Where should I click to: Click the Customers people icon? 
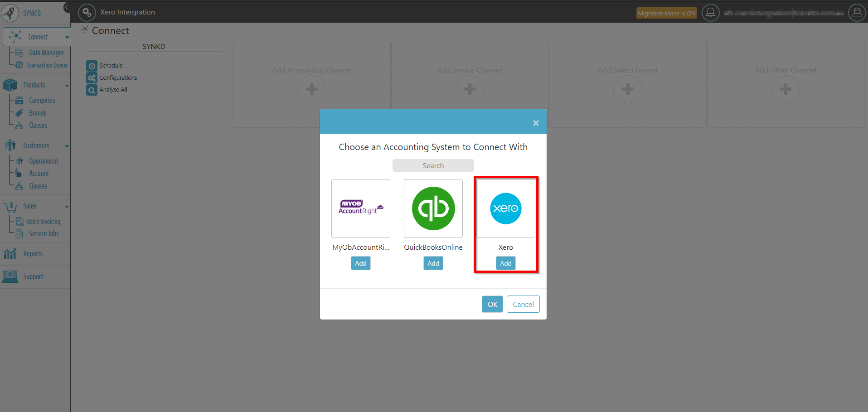tap(10, 145)
